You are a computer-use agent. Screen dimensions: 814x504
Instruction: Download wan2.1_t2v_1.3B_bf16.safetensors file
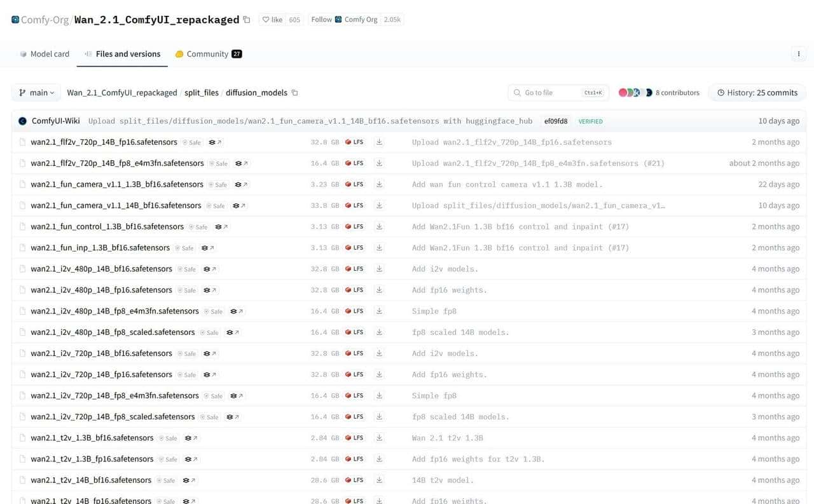pyautogui.click(x=380, y=438)
